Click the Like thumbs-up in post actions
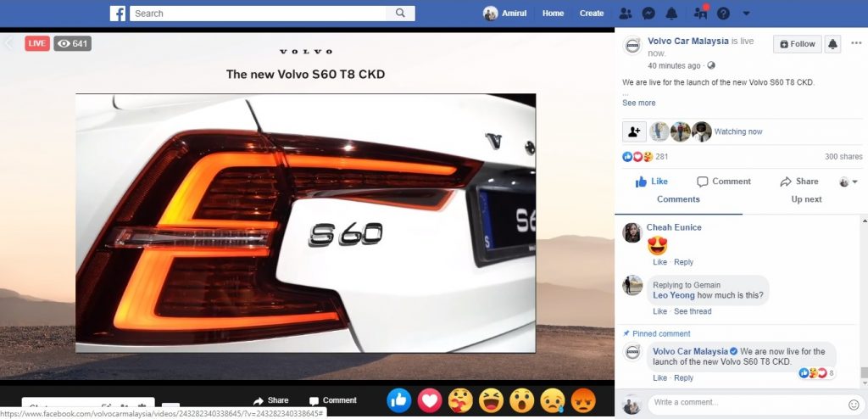This screenshot has height=419, width=868. click(652, 182)
